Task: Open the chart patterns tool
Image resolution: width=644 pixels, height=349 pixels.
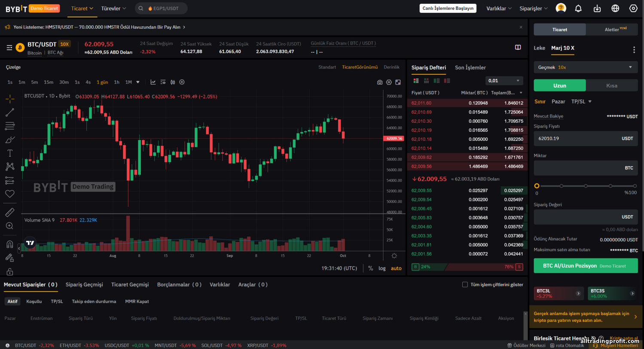Action: point(10,167)
